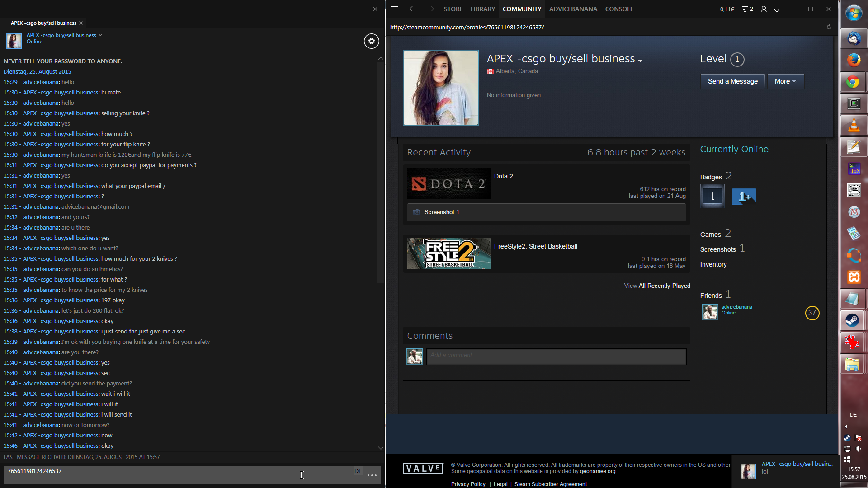Screen dimensions: 868x488
Task: Click the chat notifications icon showing 2
Action: pyautogui.click(x=747, y=9)
